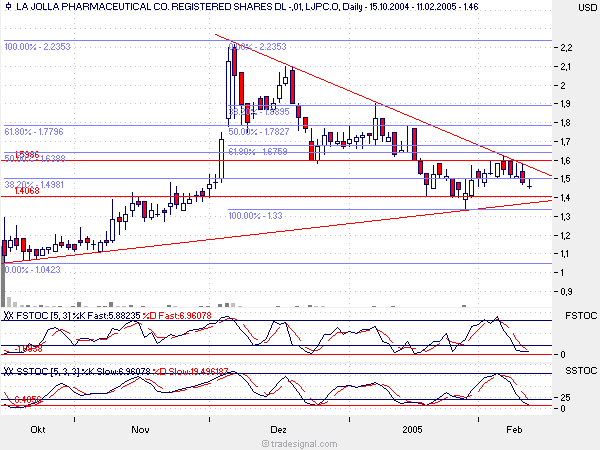
Task: Select the '0.00% - 1.0423' Fibonacci label
Action: 33,270
